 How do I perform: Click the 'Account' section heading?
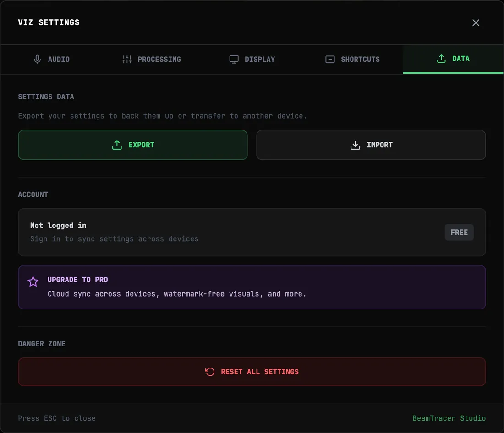pyautogui.click(x=33, y=195)
